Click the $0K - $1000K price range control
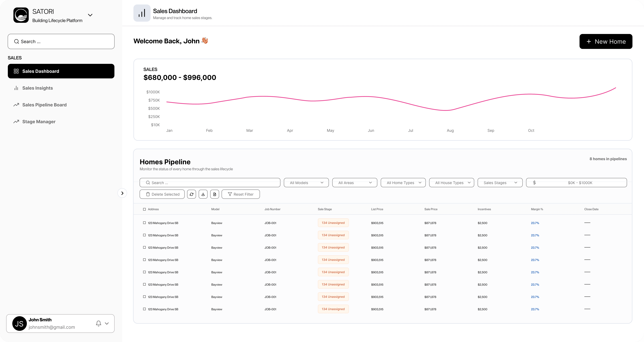The width and height of the screenshot is (644, 342). [576, 183]
